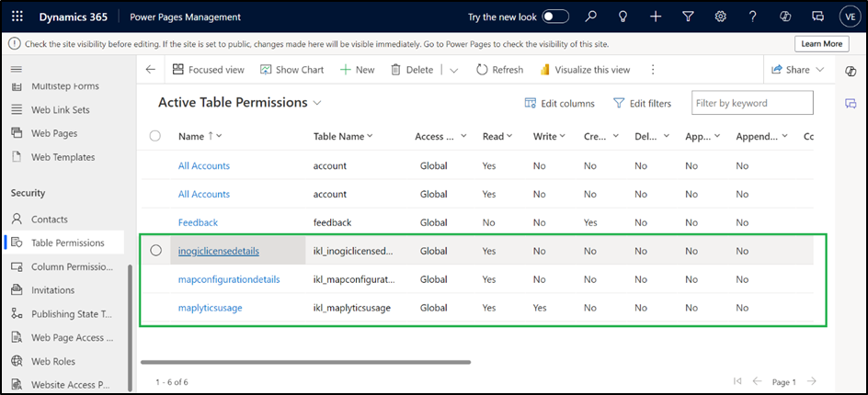Open the maplyticsusage record link
868x395 pixels.
click(210, 308)
